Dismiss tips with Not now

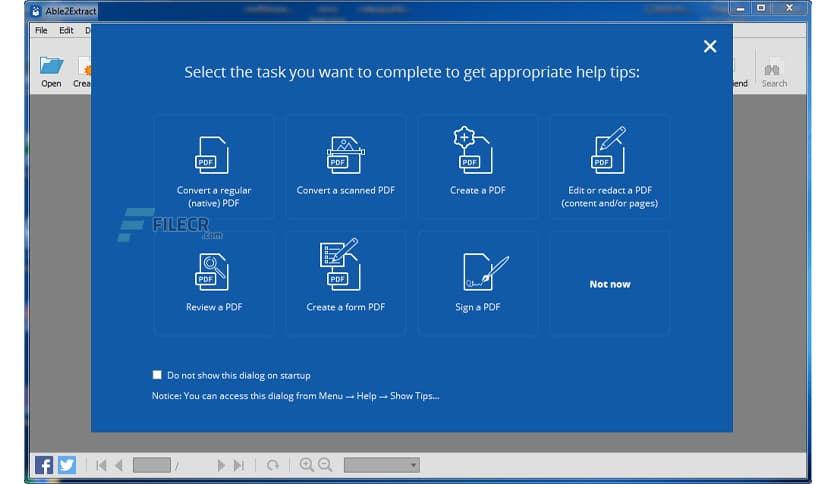pos(609,284)
